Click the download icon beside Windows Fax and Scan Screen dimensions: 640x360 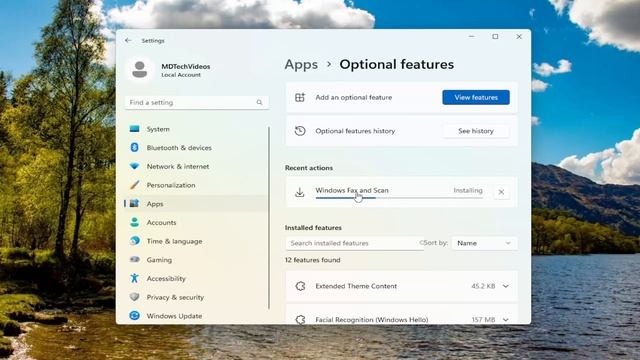300,192
